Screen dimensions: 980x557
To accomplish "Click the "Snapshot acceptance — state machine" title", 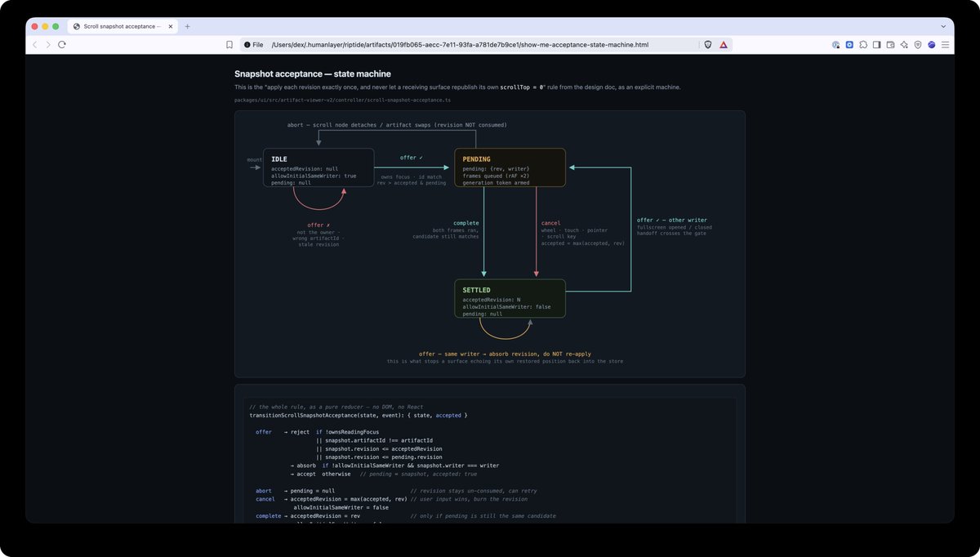I will coord(314,74).
